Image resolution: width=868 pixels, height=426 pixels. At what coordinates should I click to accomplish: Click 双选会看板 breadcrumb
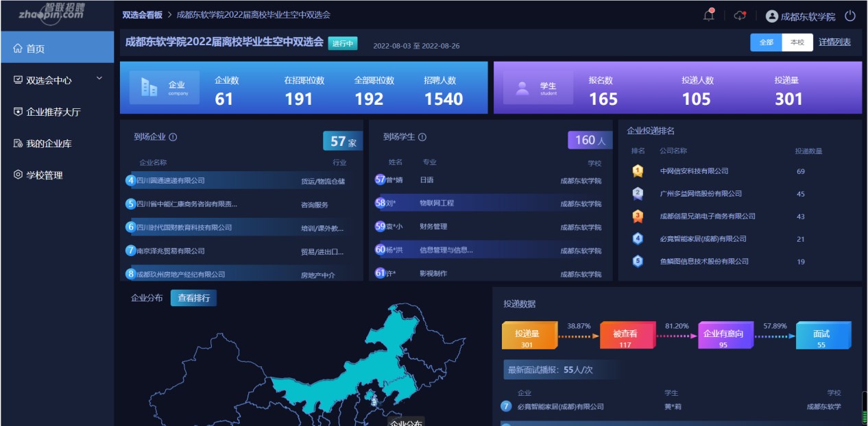[x=142, y=14]
